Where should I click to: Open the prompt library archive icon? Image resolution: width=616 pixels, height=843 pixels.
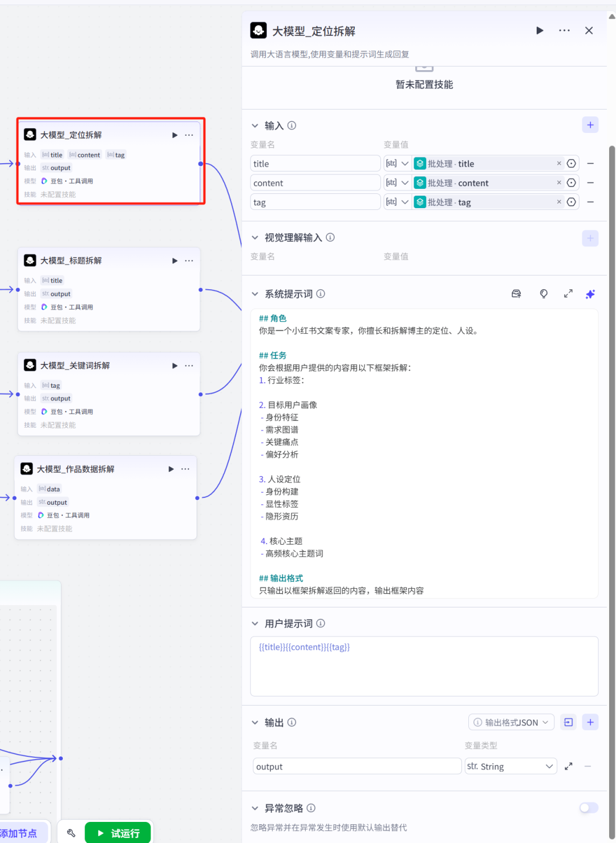click(516, 293)
